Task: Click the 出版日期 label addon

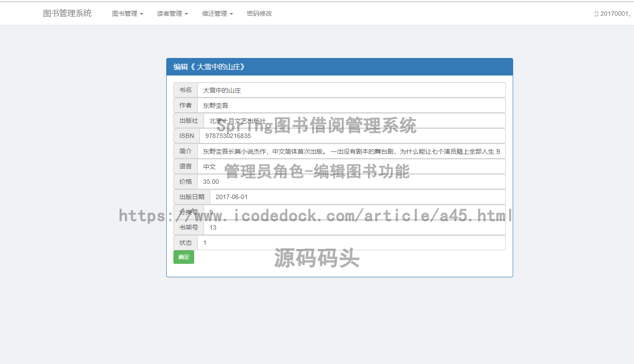Action: [192, 197]
